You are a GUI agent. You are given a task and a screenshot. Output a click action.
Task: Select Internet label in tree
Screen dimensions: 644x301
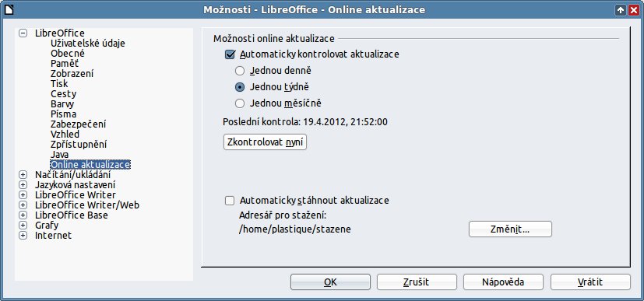54,236
